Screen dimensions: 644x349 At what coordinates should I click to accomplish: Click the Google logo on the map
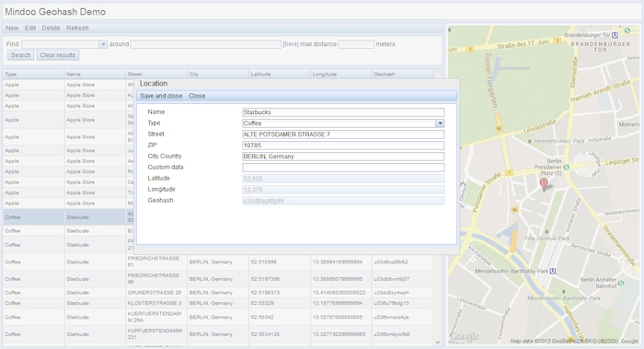click(x=464, y=336)
